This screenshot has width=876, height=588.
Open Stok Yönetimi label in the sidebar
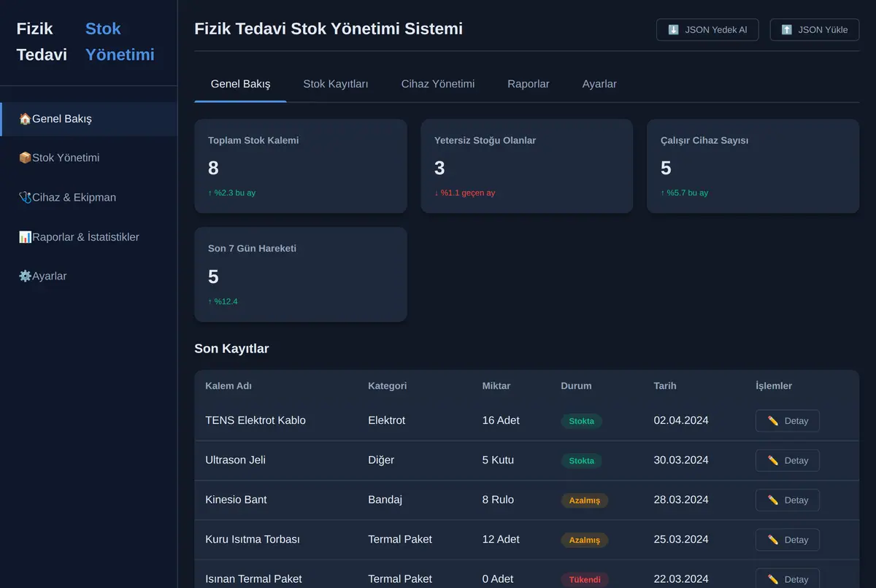pos(66,158)
